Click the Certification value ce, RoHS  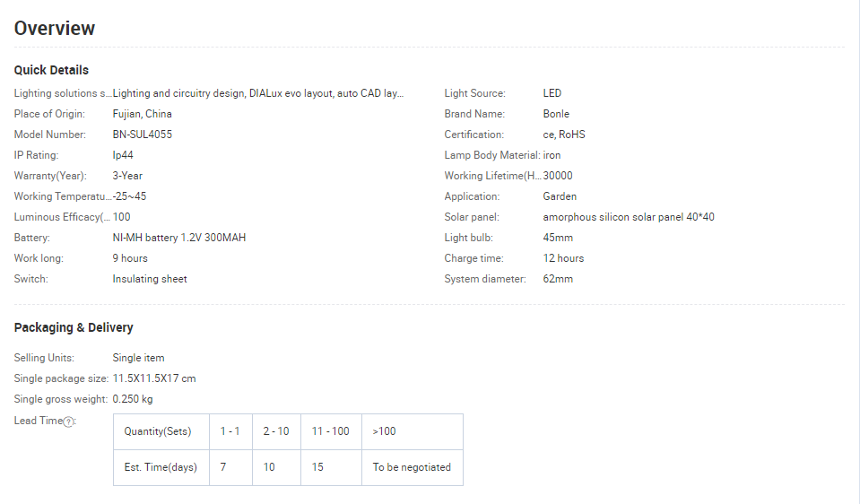[564, 135]
